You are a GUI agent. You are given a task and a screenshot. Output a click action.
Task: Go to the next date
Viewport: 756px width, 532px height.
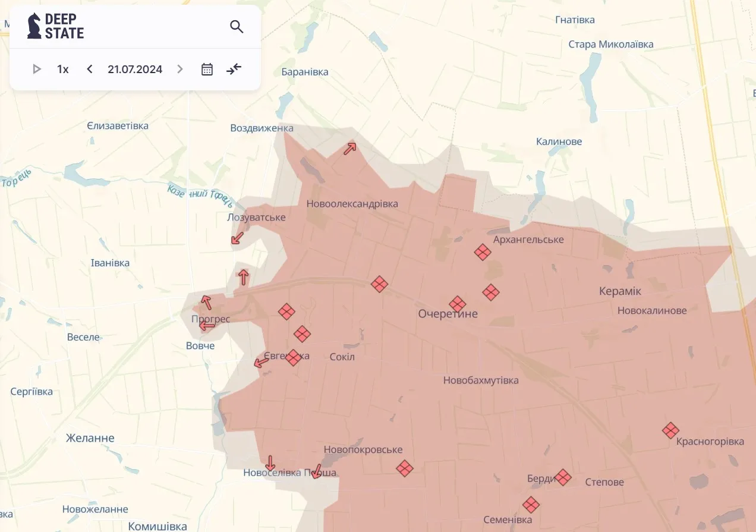click(x=180, y=69)
